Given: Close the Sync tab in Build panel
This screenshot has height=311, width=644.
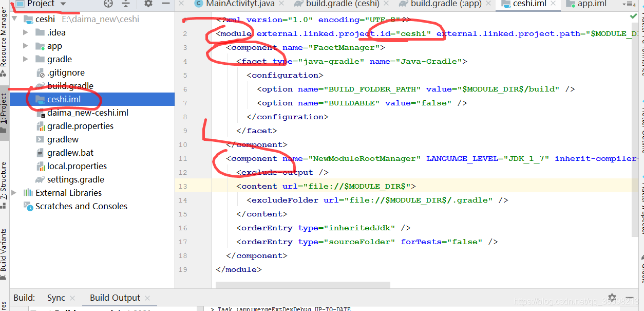Looking at the screenshot, I should click(72, 298).
